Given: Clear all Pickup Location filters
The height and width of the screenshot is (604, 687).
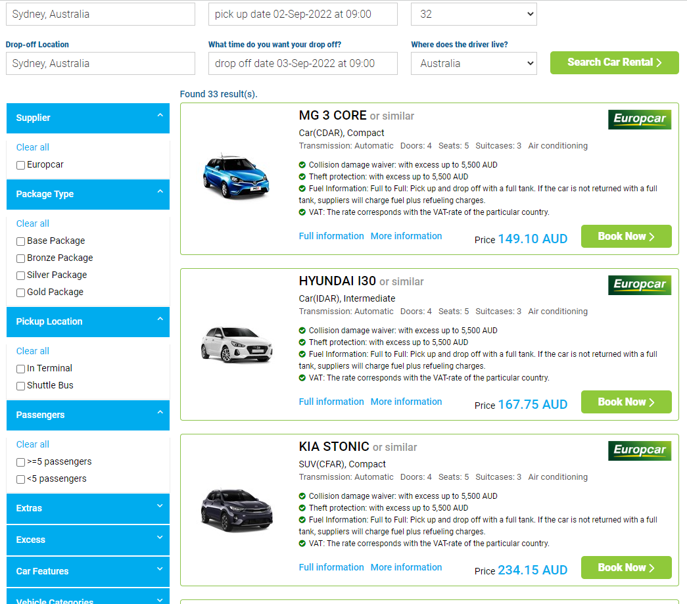Looking at the screenshot, I should click(x=32, y=351).
